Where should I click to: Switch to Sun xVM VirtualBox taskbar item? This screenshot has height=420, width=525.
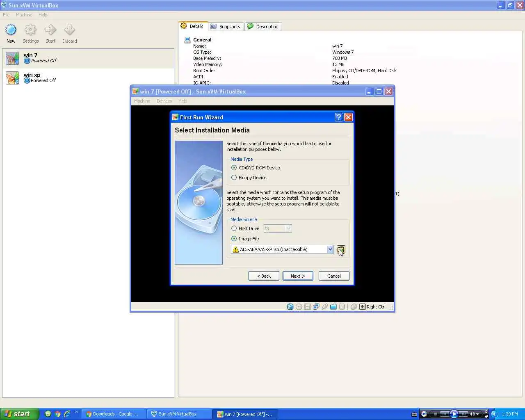[x=179, y=414]
